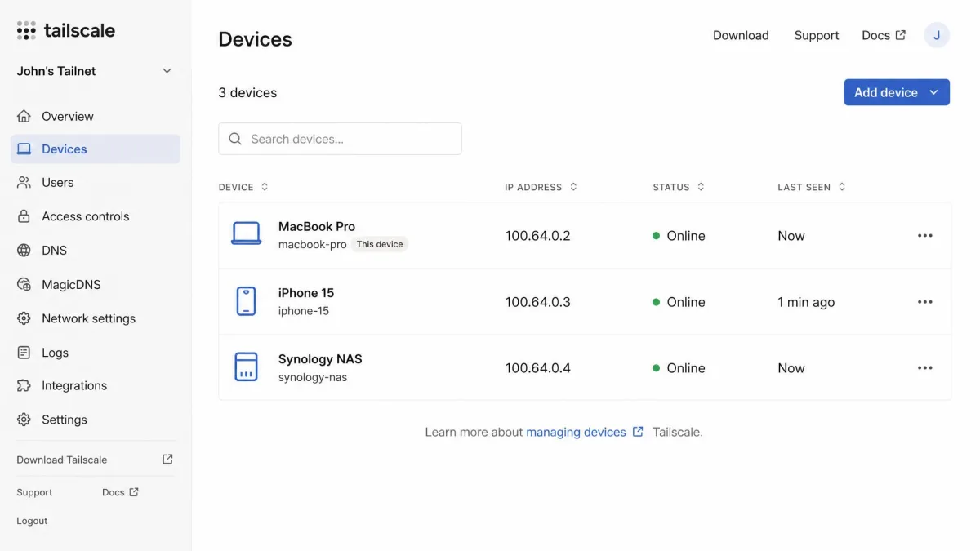Click the This device badge

[x=380, y=244]
